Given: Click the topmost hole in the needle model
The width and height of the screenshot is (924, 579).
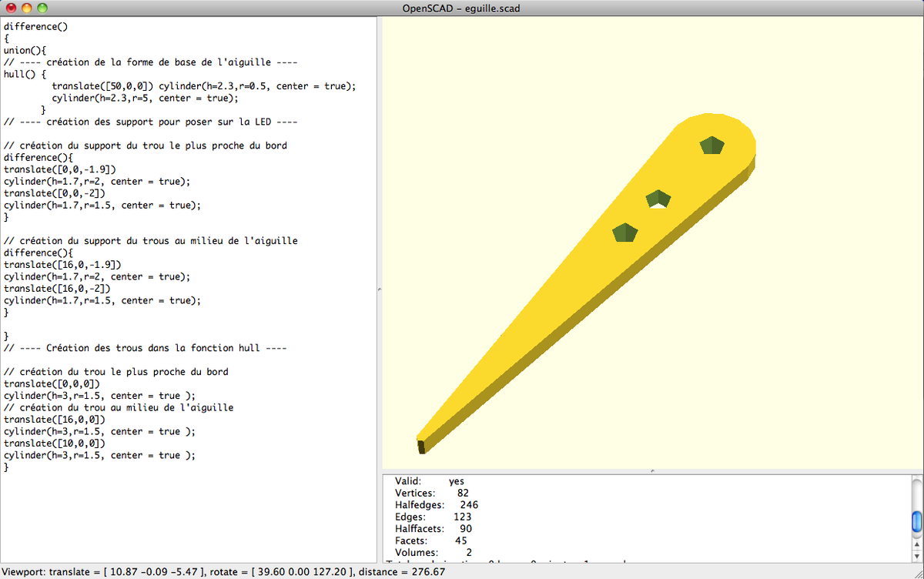Looking at the screenshot, I should 712,145.
